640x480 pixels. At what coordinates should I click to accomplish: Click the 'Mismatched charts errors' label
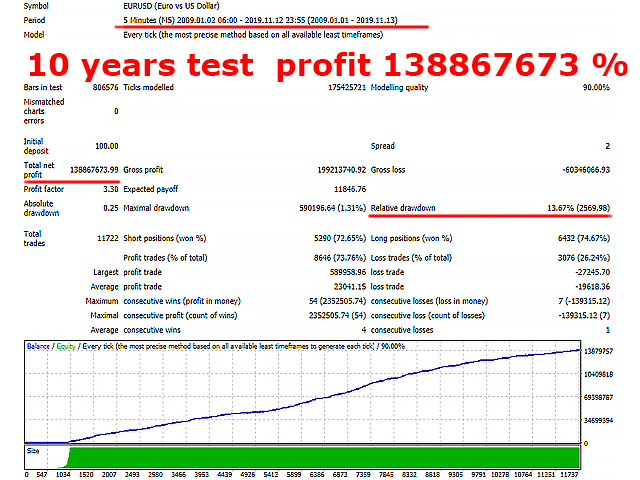click(44, 111)
